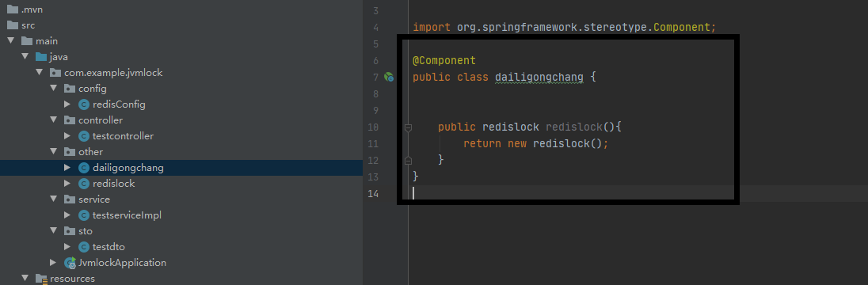Click the config package icon
The height and width of the screenshot is (285, 868).
(x=70, y=89)
